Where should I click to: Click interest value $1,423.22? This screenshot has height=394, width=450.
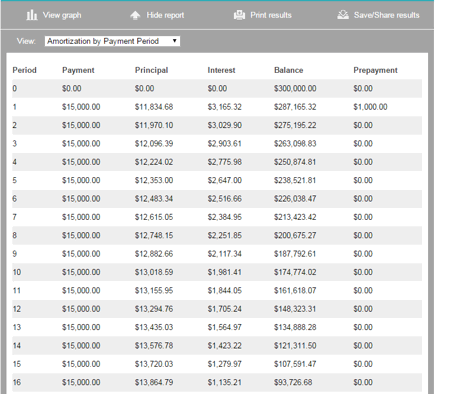(x=224, y=345)
